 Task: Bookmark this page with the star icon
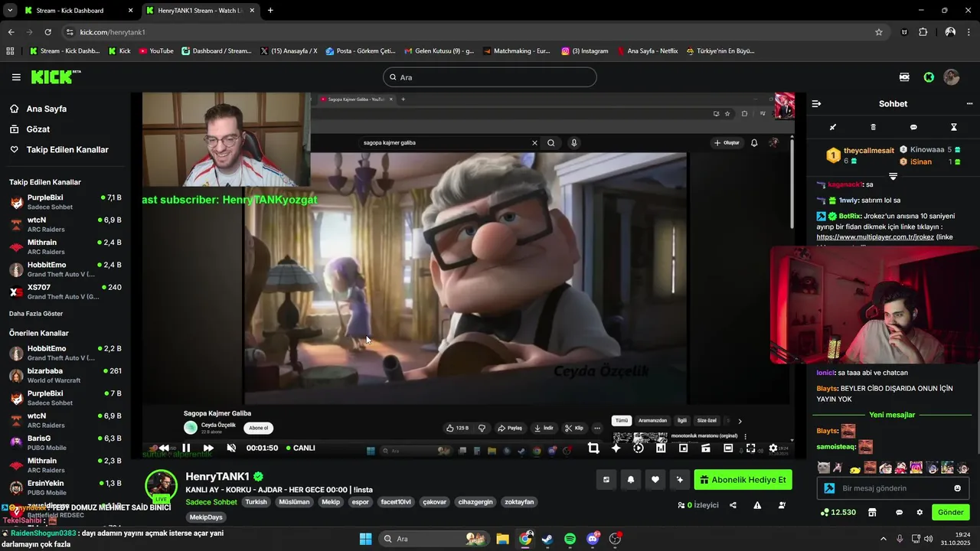(879, 32)
